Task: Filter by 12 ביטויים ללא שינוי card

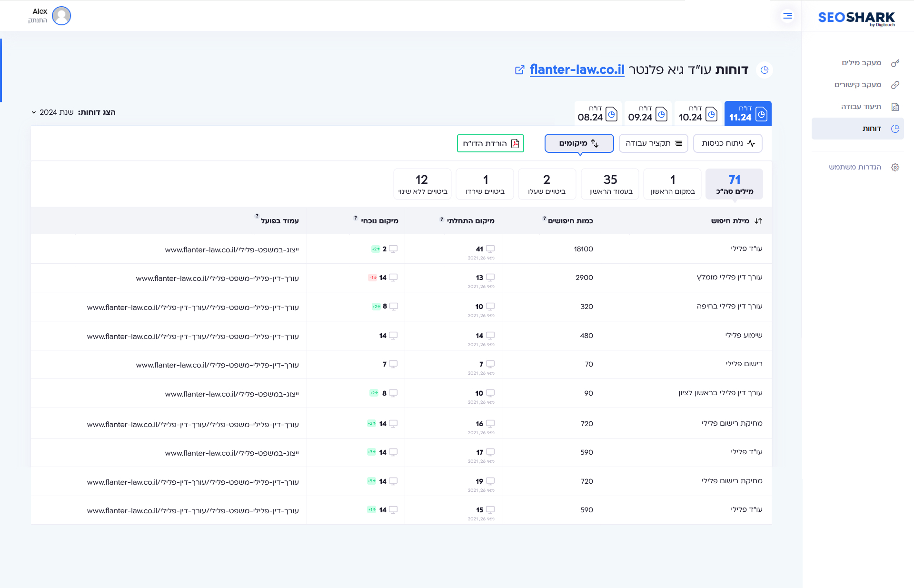Action: pyautogui.click(x=423, y=184)
